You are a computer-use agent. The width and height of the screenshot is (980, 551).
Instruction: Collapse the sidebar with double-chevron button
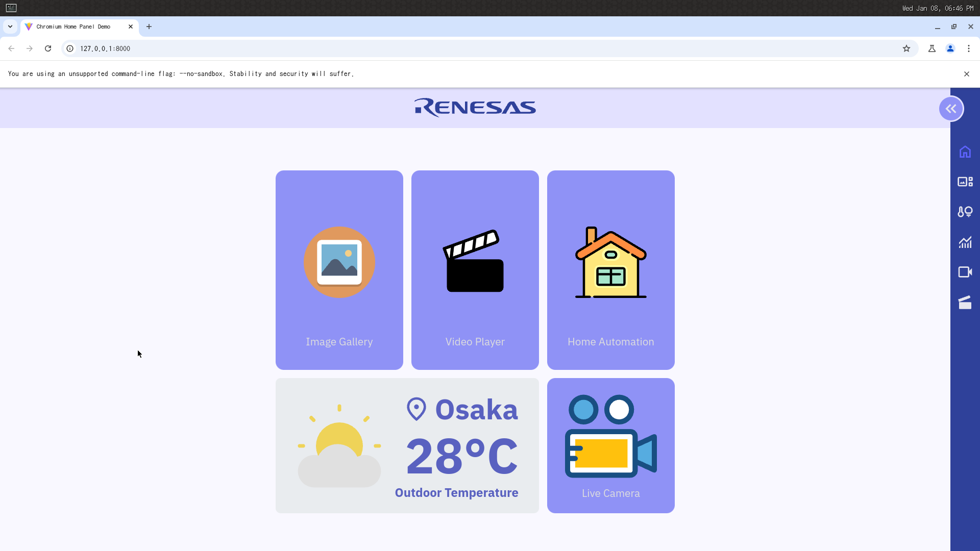point(951,109)
